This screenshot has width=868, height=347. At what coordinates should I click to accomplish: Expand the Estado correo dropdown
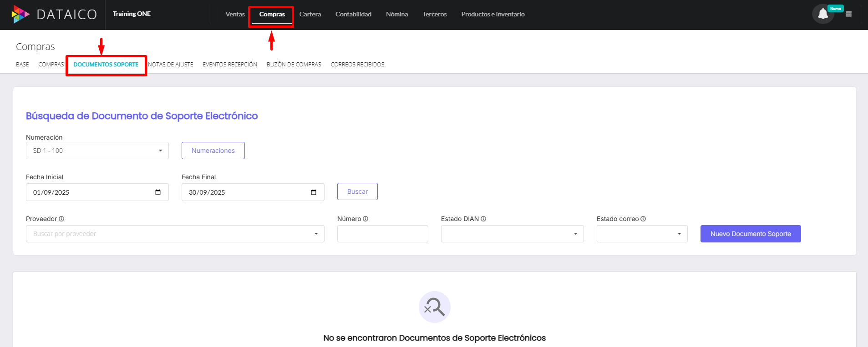click(642, 234)
